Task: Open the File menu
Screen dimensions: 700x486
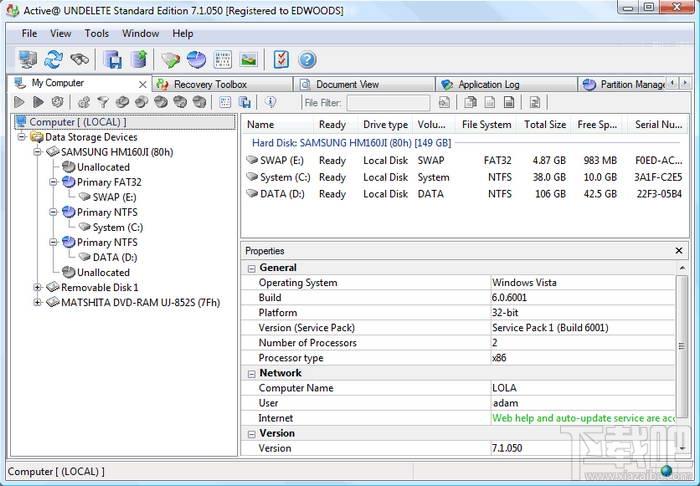Action: tap(29, 33)
